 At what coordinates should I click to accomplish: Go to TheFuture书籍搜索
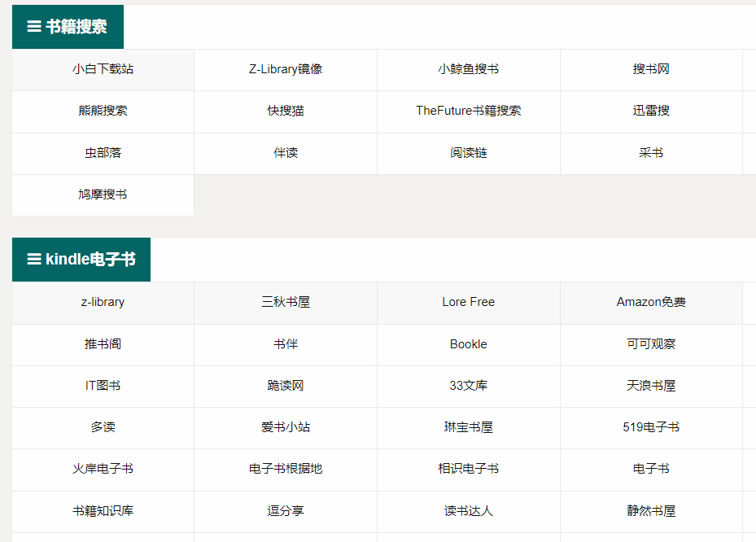468,111
